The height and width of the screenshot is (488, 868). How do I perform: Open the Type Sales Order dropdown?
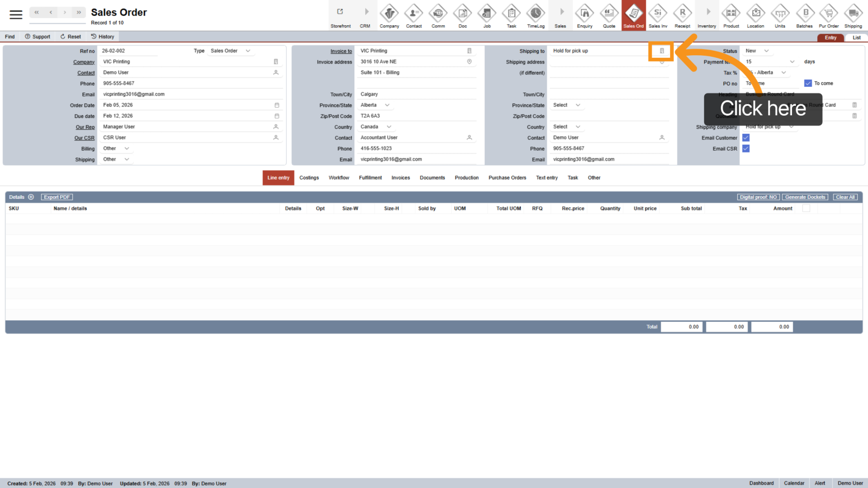pyautogui.click(x=230, y=51)
